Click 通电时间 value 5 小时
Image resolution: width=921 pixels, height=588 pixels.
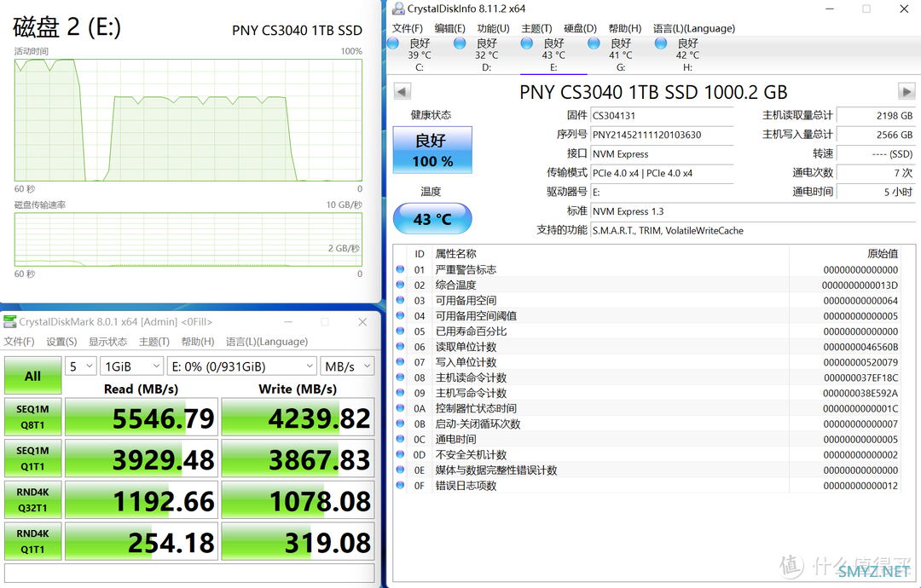click(876, 192)
